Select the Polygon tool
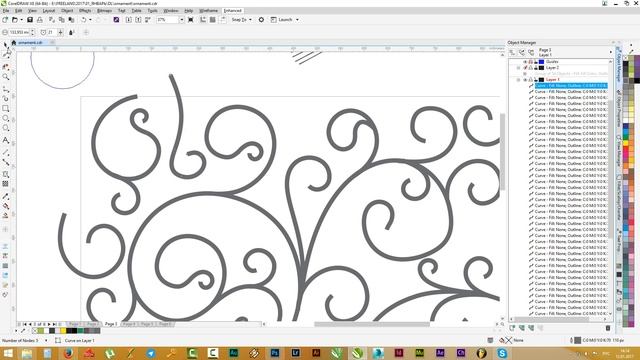The image size is (640, 360). [x=6, y=128]
